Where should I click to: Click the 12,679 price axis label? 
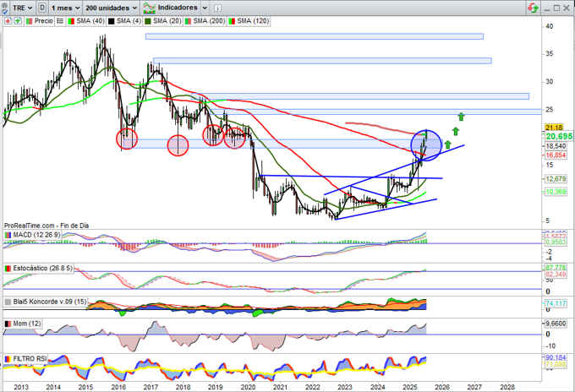[x=556, y=179]
